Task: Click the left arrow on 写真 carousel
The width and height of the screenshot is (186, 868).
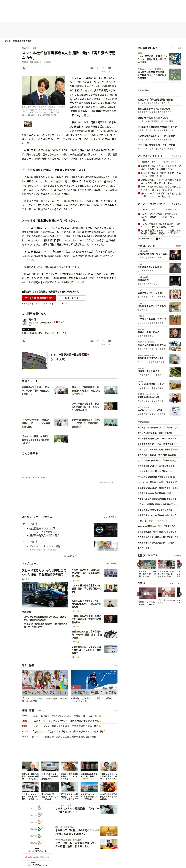Action: 139,594
